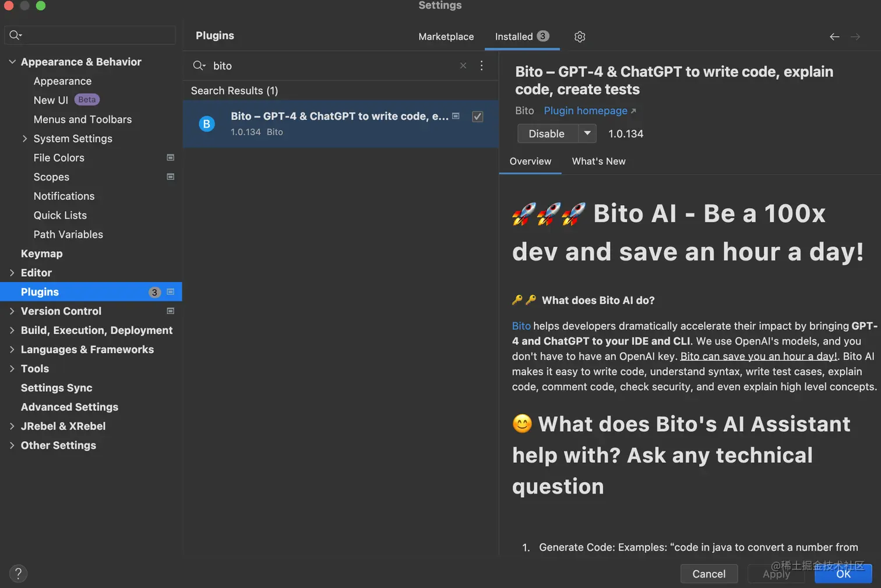Collapse Appearance & Behavior section

tap(12, 62)
